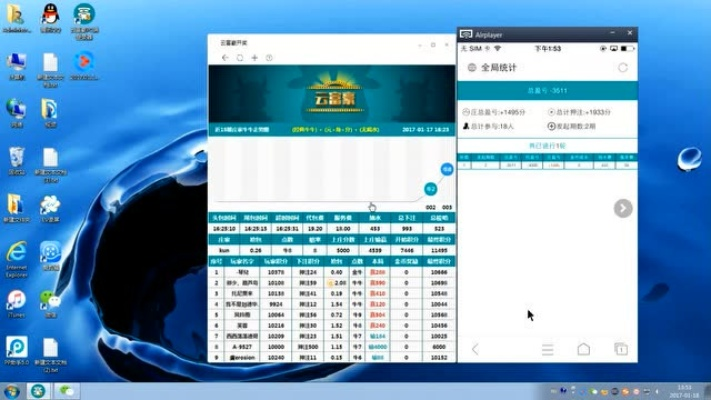Open the iTunes desktop shortcut

tap(16, 303)
